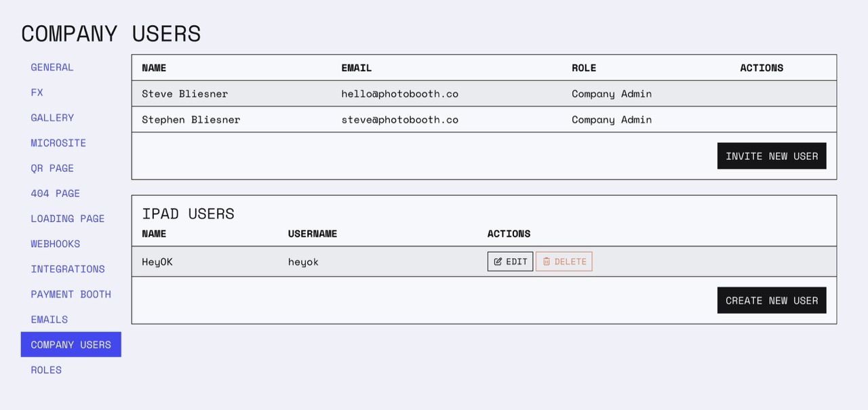Viewport: 868px width, 410px height.
Task: Open the Roles section
Action: [x=46, y=370]
